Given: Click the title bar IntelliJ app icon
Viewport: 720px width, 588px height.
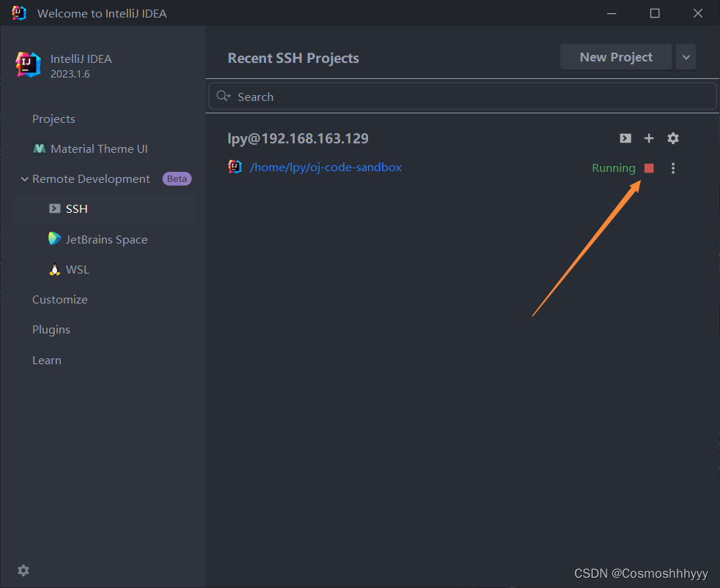Looking at the screenshot, I should click(x=19, y=13).
